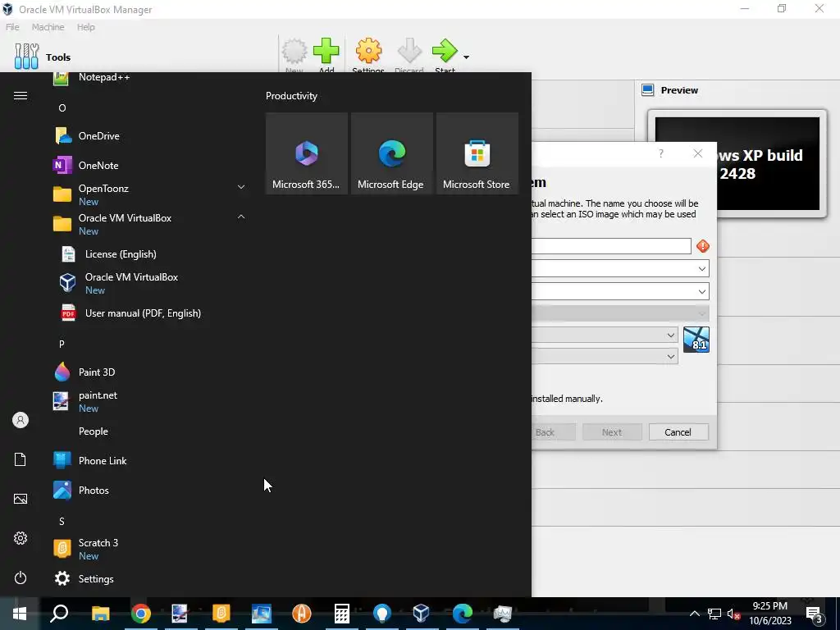Open the Help menu
840x630 pixels.
[x=85, y=27]
